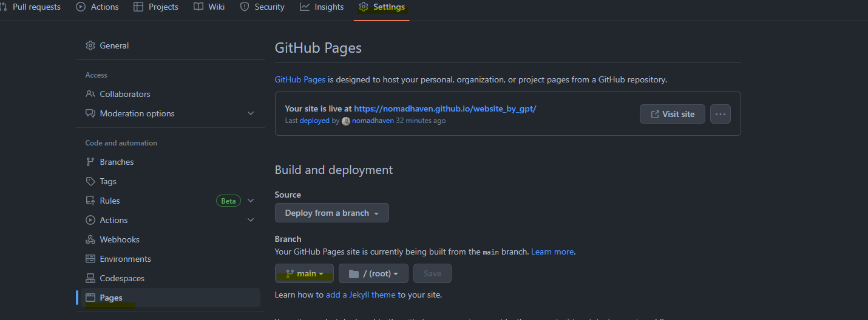
Task: Click the Projects table icon in top nav
Action: click(x=138, y=7)
